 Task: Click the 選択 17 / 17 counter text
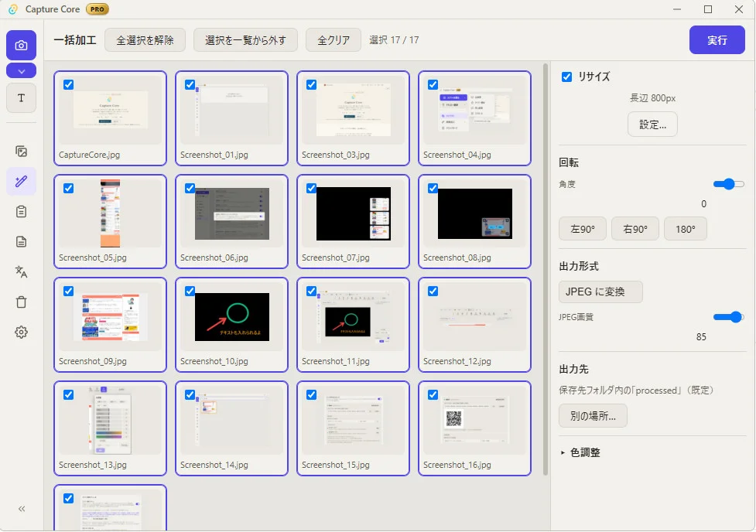[x=394, y=40]
